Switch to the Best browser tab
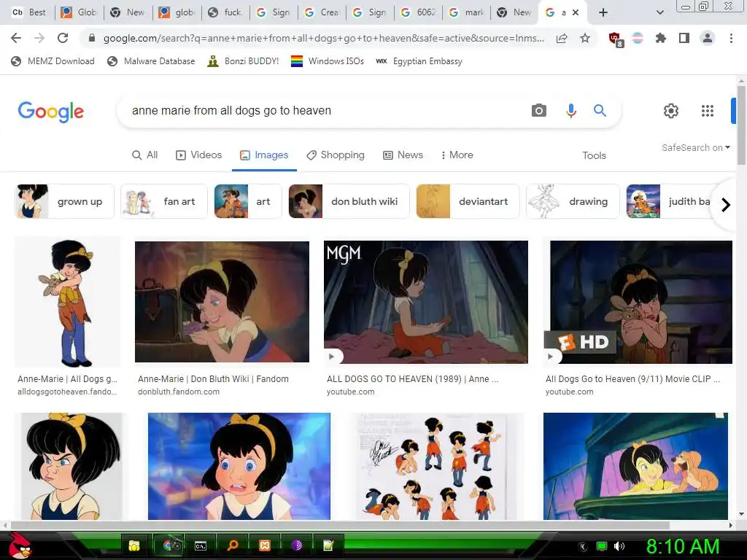The width and height of the screenshot is (747, 560). click(x=28, y=12)
